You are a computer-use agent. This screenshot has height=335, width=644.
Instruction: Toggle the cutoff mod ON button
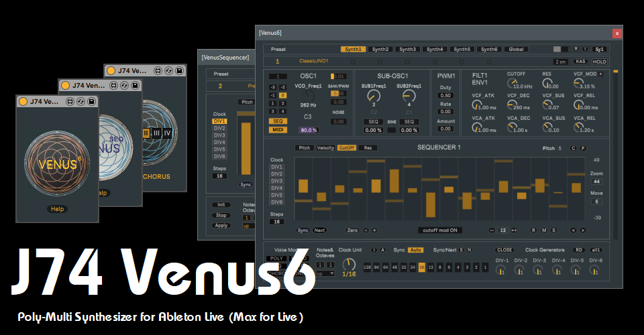click(x=440, y=230)
